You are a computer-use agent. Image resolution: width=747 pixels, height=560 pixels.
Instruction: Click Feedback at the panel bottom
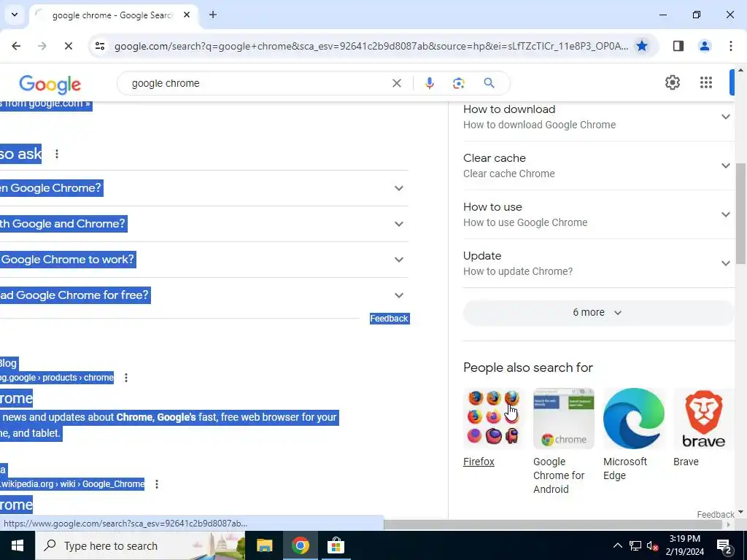[716, 514]
